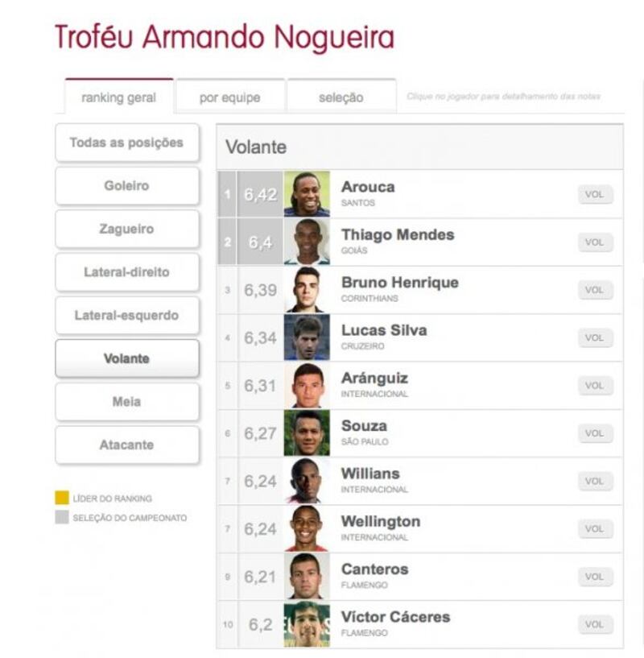Select Lucas Silva's player photo
The image size is (644, 658).
[307, 337]
